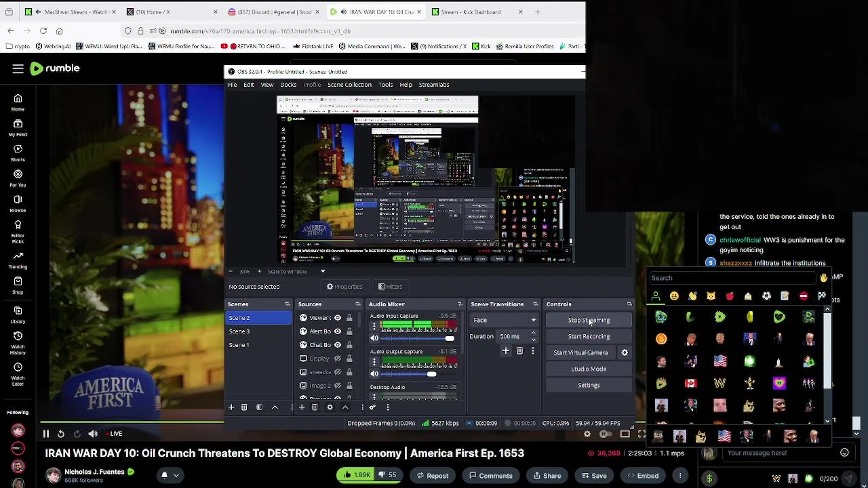This screenshot has width=868, height=488.
Task: Pause the live video playback
Action: pos(46,434)
